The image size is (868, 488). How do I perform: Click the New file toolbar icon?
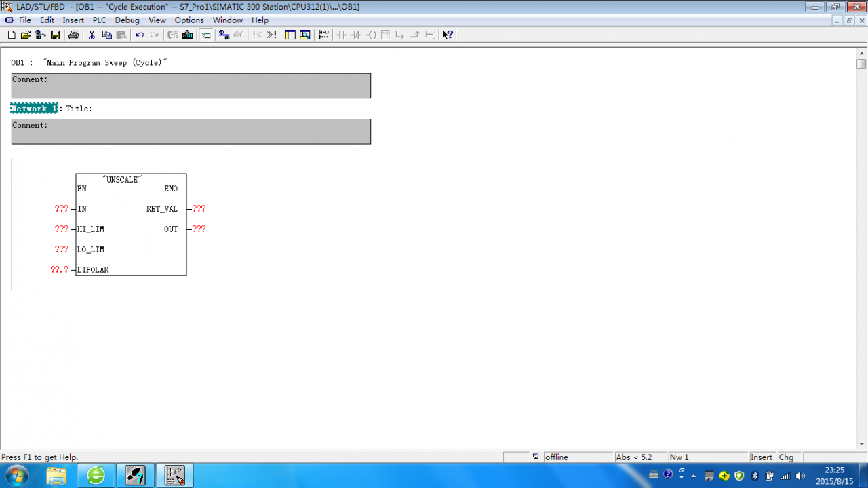pyautogui.click(x=12, y=35)
